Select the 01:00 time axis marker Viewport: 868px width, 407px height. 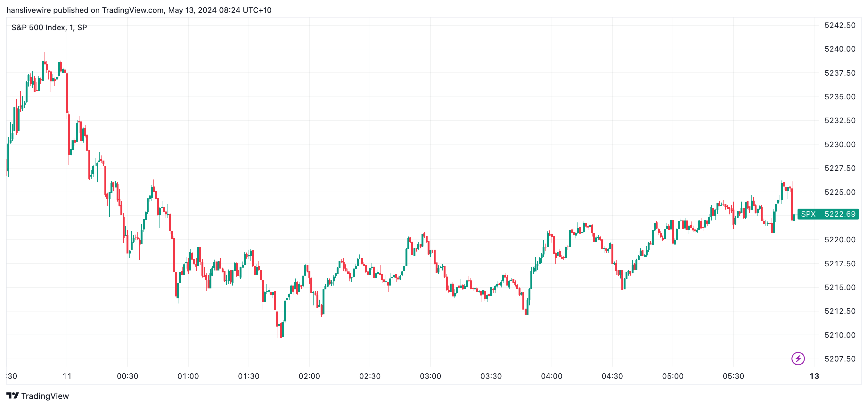(188, 376)
